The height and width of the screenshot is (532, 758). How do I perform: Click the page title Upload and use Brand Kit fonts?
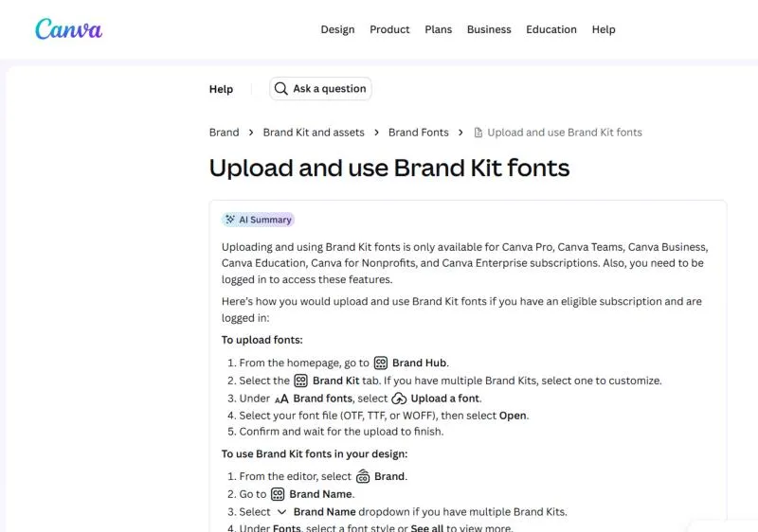pos(389,168)
